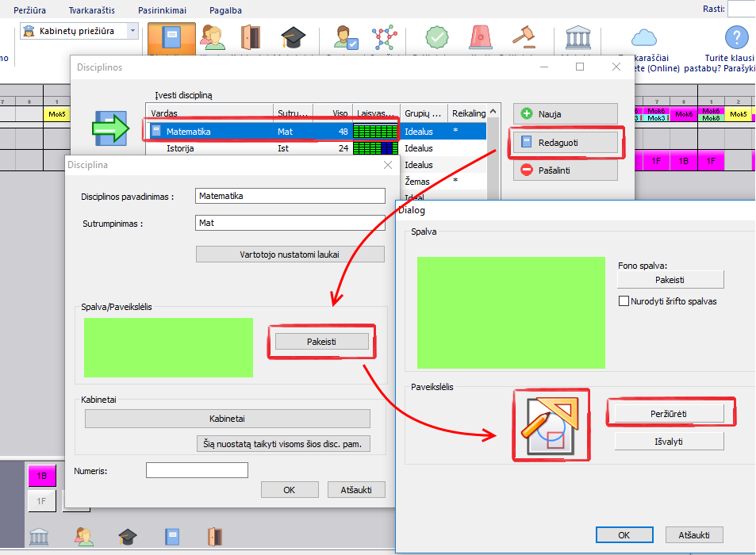Select the gavel icon in the toolbar
Image resolution: width=756 pixels, height=555 pixels.
pos(521,39)
